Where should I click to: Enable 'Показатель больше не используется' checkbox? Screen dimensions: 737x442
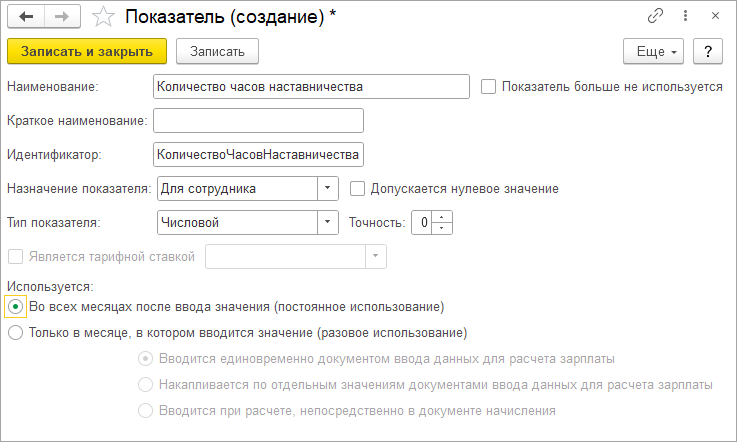click(488, 87)
